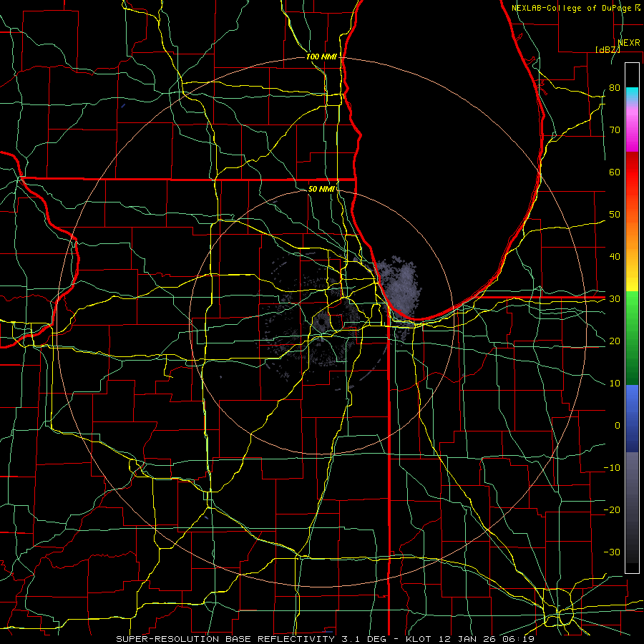
Task: Click the -10 value on the dBZ scale
Action: [612, 468]
